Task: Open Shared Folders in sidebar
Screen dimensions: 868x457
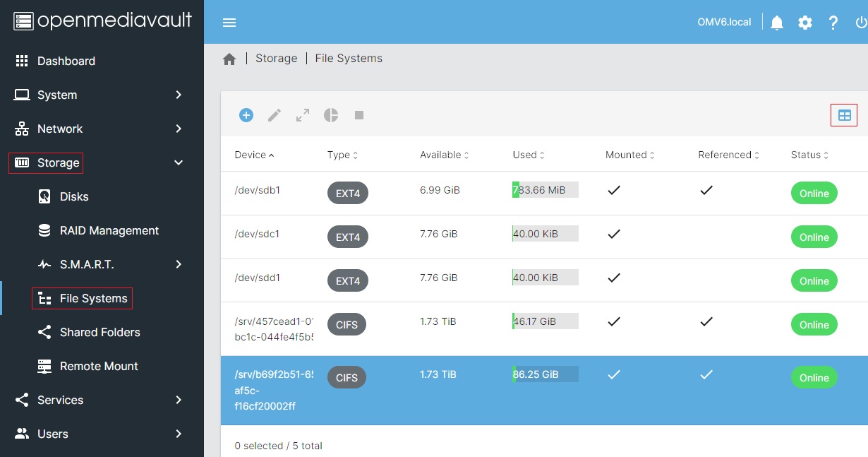Action: (x=100, y=332)
